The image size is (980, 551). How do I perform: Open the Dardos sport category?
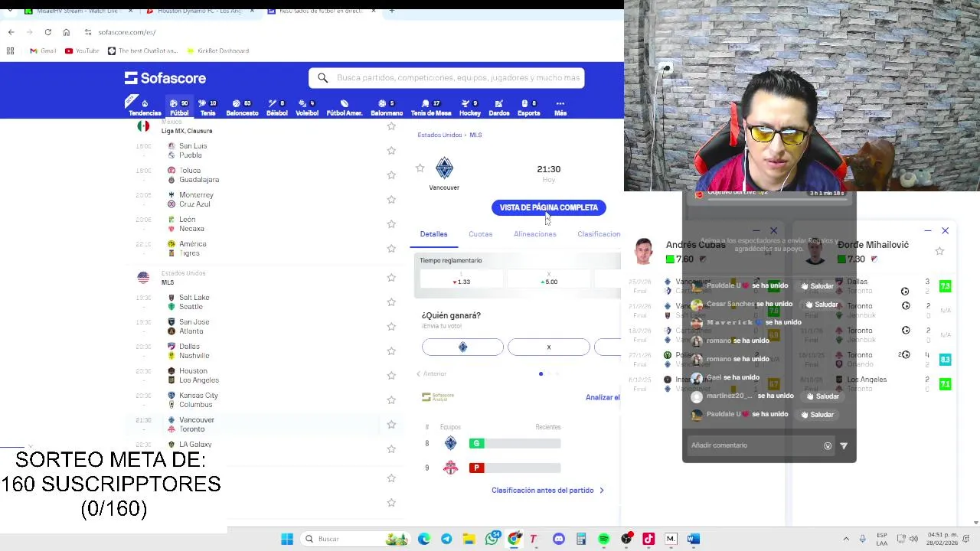(x=499, y=107)
